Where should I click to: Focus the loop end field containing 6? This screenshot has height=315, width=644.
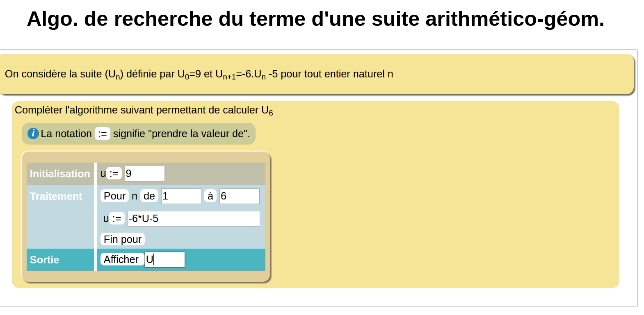(239, 196)
